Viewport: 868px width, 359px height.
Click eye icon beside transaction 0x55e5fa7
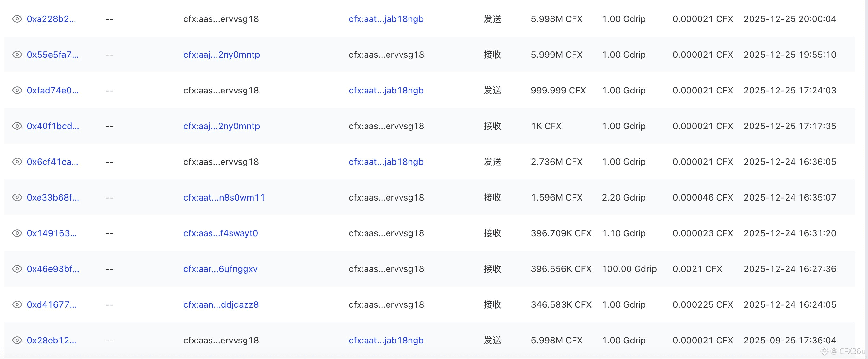pos(17,55)
